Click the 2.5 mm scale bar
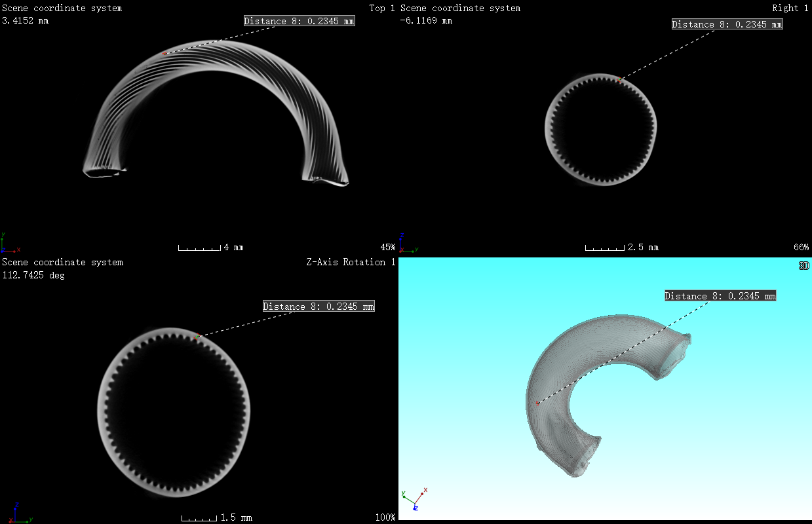Screen dimensions: 812x524 [x=605, y=248]
